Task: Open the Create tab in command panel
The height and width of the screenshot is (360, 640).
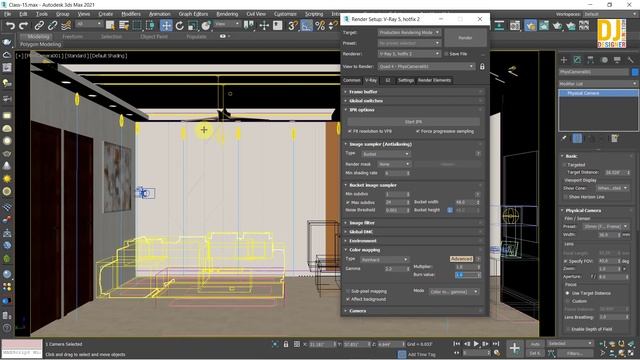Action: click(x=564, y=60)
